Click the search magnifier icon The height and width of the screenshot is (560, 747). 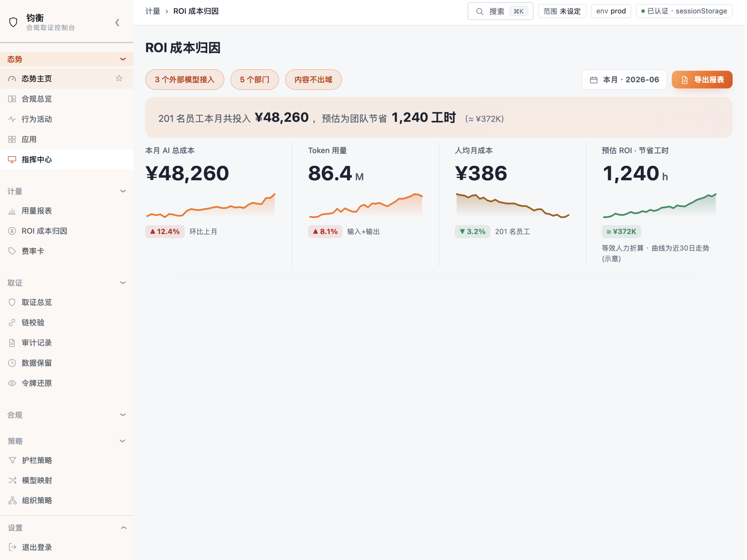pos(480,12)
